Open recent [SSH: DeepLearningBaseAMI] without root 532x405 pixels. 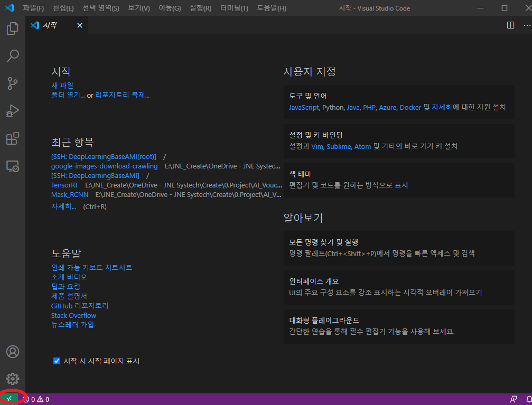click(95, 176)
